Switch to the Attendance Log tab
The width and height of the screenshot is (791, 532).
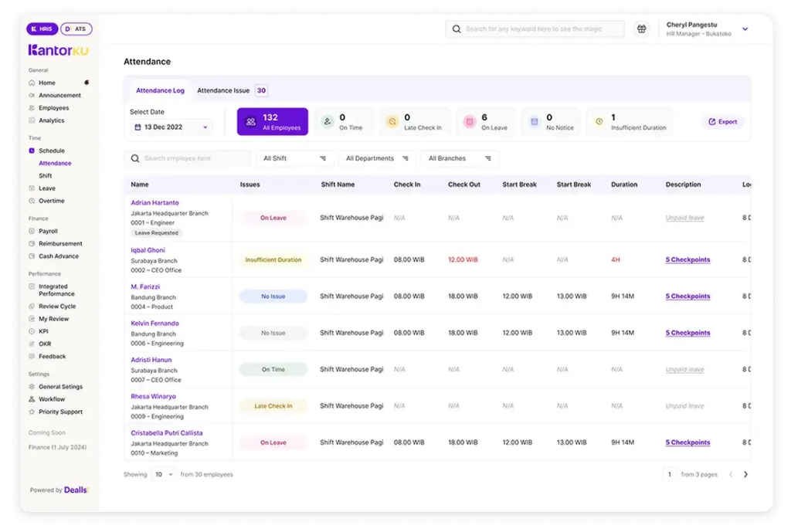coord(160,90)
